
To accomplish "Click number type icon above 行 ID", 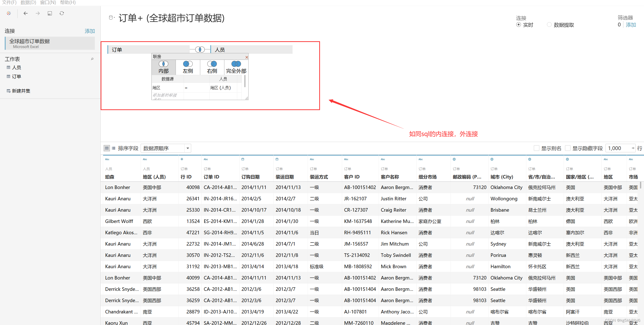I will [182, 159].
